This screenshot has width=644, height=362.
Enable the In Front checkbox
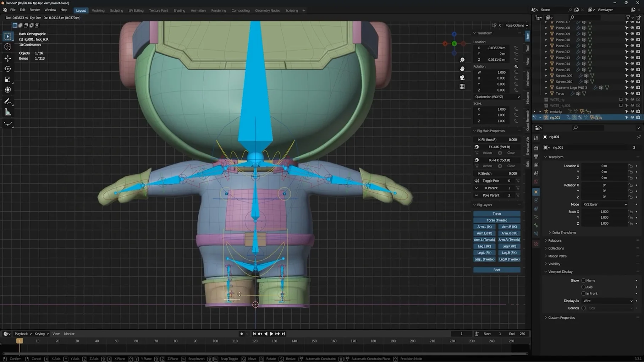(x=583, y=294)
